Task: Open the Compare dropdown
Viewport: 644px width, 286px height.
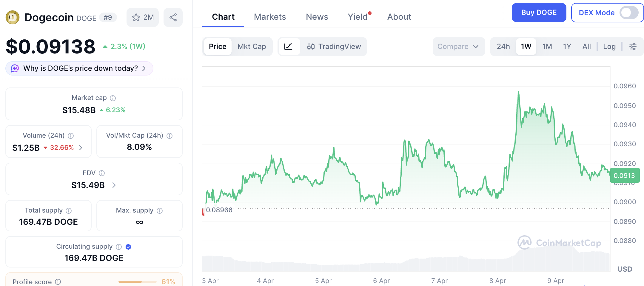Action: pyautogui.click(x=459, y=47)
